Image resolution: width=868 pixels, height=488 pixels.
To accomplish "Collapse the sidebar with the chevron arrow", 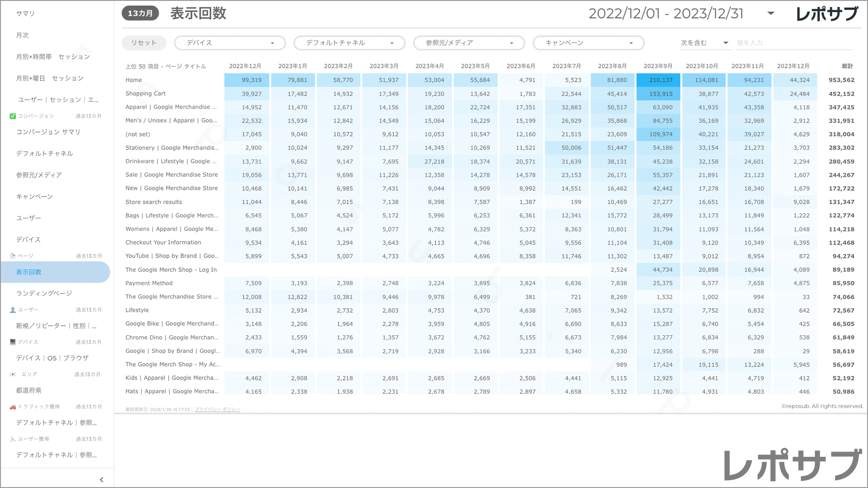I will coord(101,479).
